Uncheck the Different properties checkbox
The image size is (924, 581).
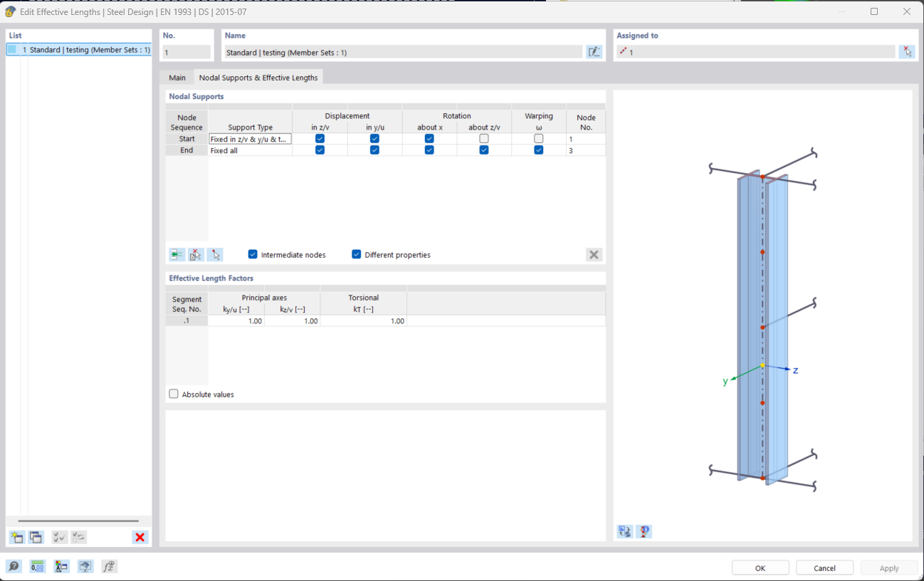point(357,254)
